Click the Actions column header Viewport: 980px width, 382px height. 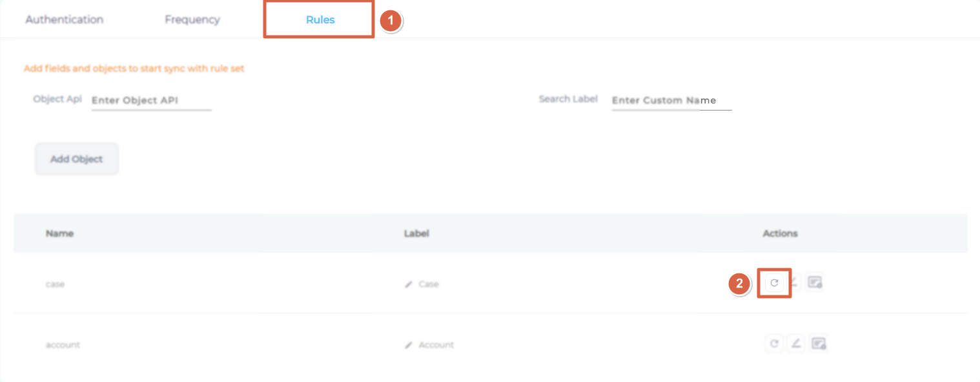coord(780,233)
